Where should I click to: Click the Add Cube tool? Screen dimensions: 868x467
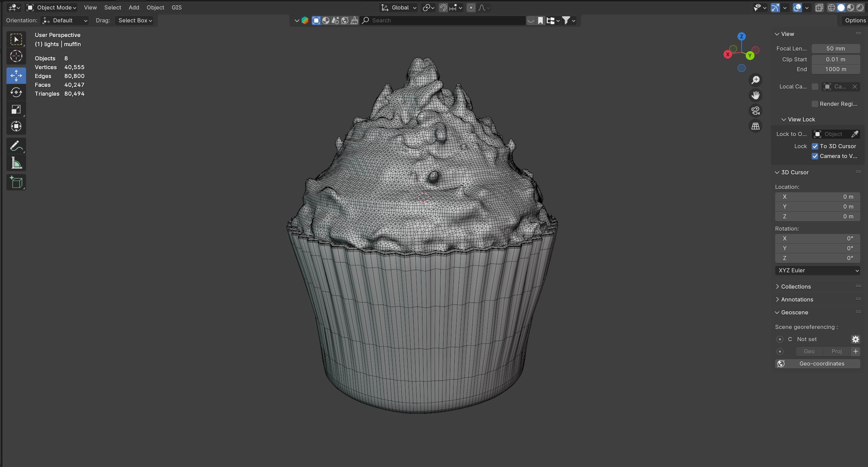16,182
